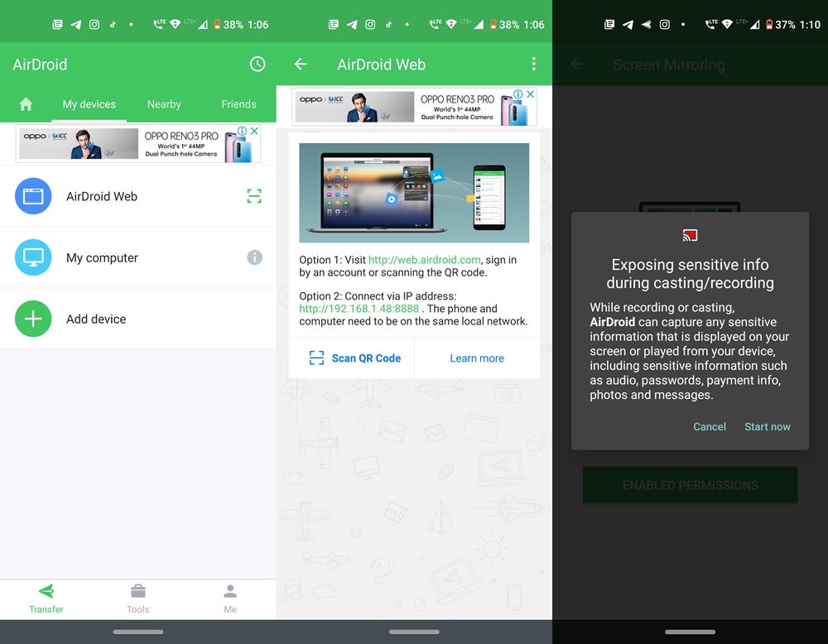The image size is (828, 644).
Task: Tap the info icon beside My computer
Action: coord(254,257)
